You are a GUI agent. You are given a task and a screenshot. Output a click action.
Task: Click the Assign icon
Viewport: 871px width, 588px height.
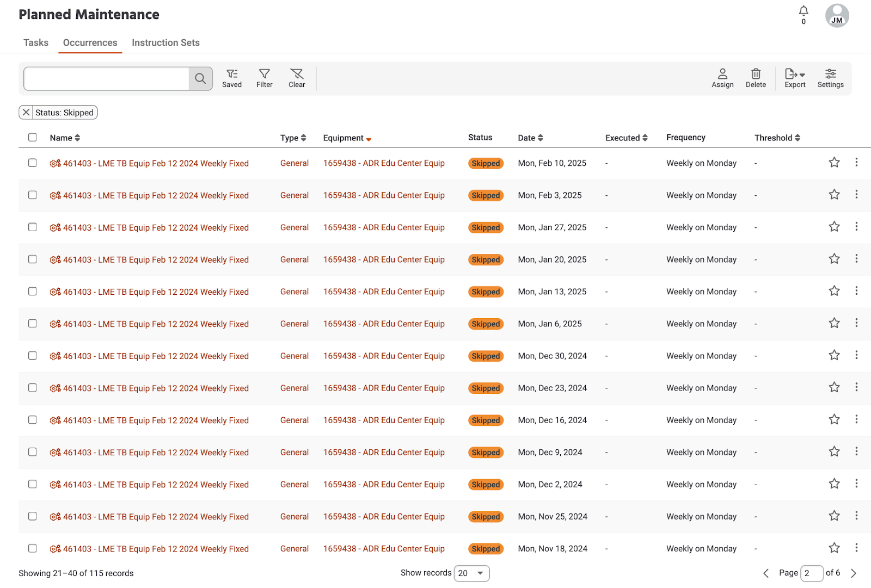tap(722, 78)
